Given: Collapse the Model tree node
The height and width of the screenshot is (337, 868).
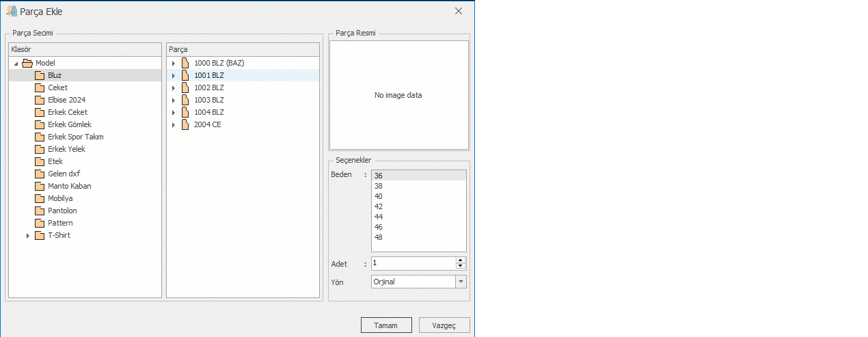Looking at the screenshot, I should coord(16,64).
